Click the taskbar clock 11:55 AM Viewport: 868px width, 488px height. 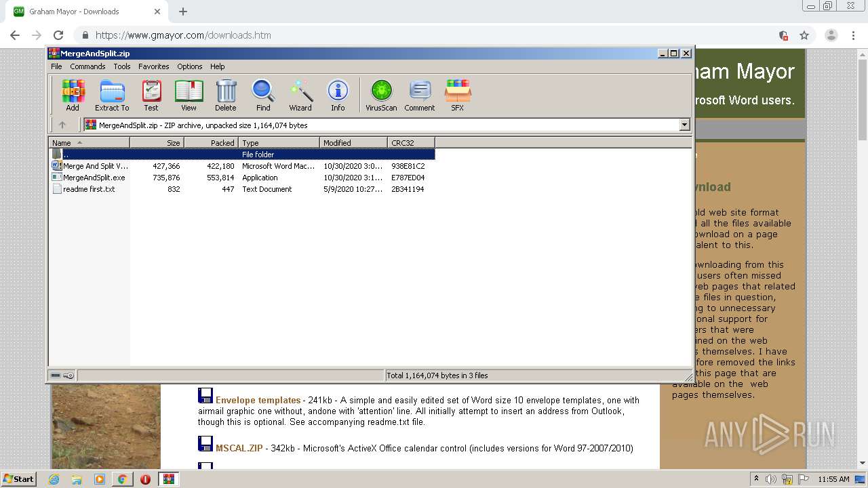(x=833, y=479)
